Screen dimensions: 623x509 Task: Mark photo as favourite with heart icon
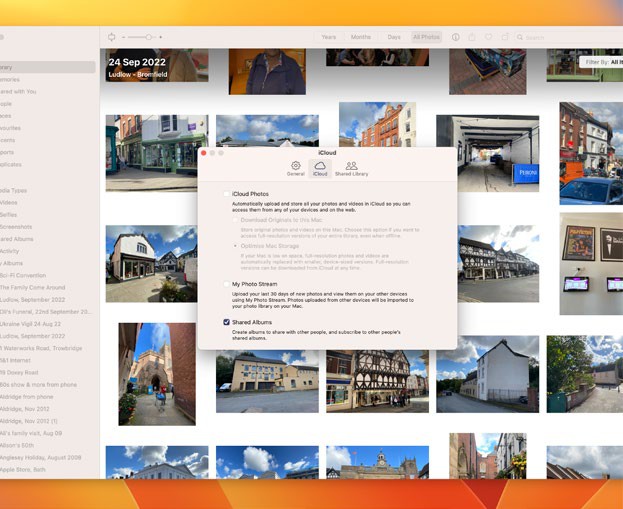(x=489, y=37)
